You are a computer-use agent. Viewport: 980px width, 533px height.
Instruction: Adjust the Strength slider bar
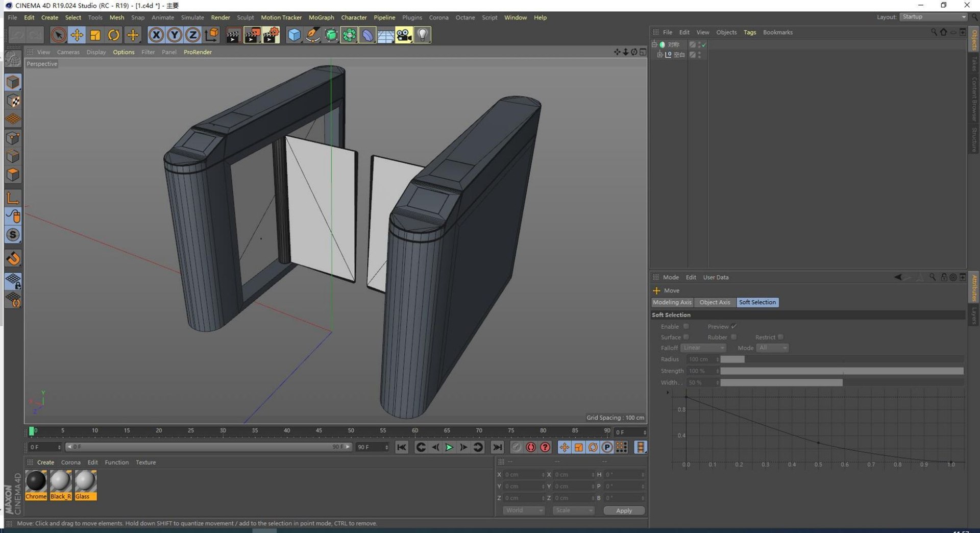pyautogui.click(x=841, y=371)
